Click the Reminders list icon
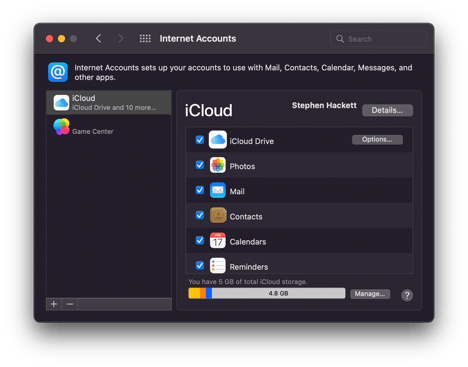 pyautogui.click(x=218, y=266)
